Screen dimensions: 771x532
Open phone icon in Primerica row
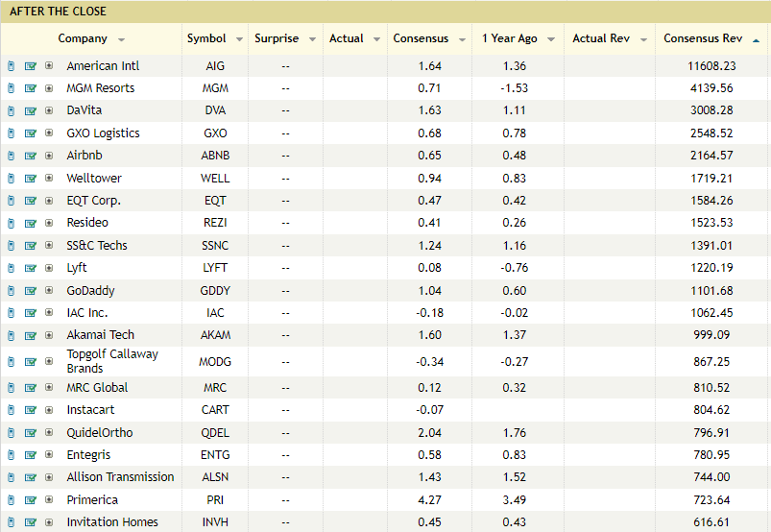click(12, 500)
